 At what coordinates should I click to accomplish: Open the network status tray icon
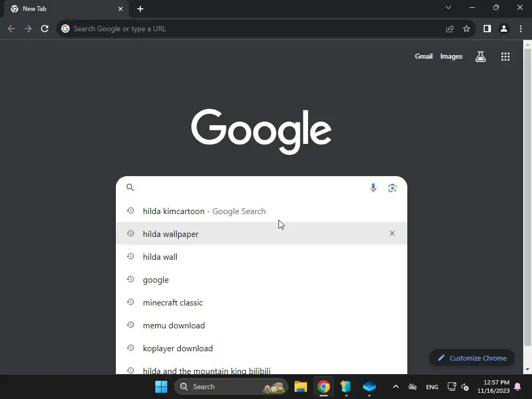click(451, 387)
